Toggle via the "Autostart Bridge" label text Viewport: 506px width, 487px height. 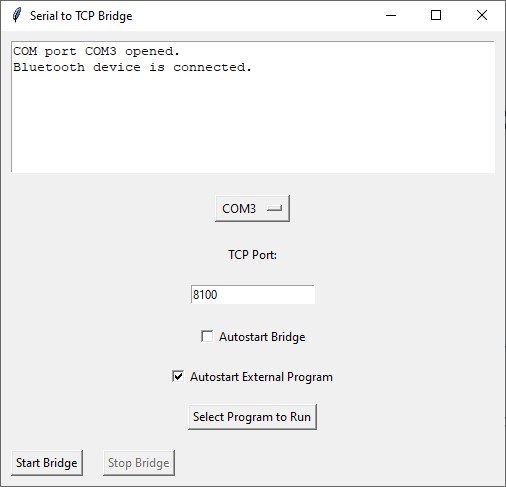point(262,337)
